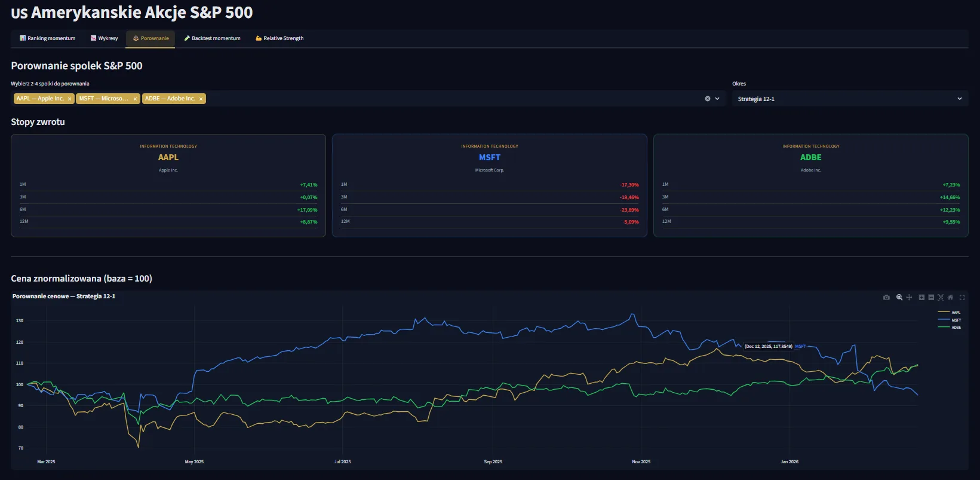This screenshot has height=480, width=980.
Task: Click AAPL 1M return +7,41%
Action: [309, 185]
